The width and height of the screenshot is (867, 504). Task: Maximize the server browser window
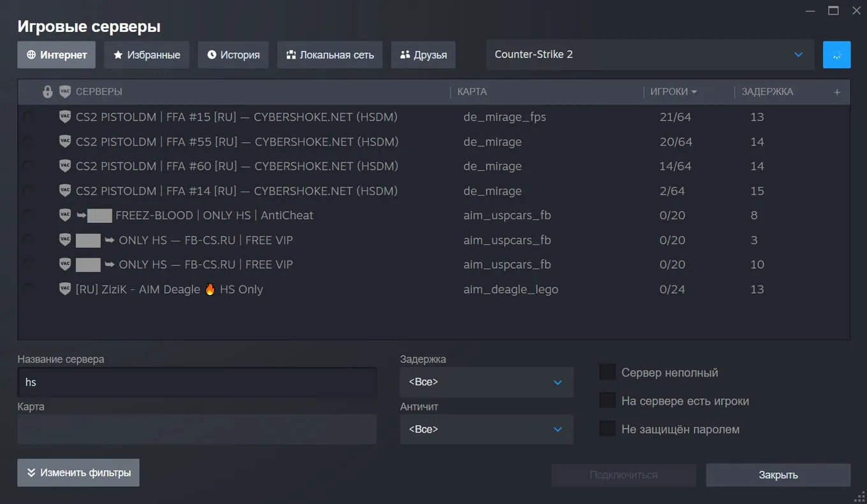click(x=833, y=11)
